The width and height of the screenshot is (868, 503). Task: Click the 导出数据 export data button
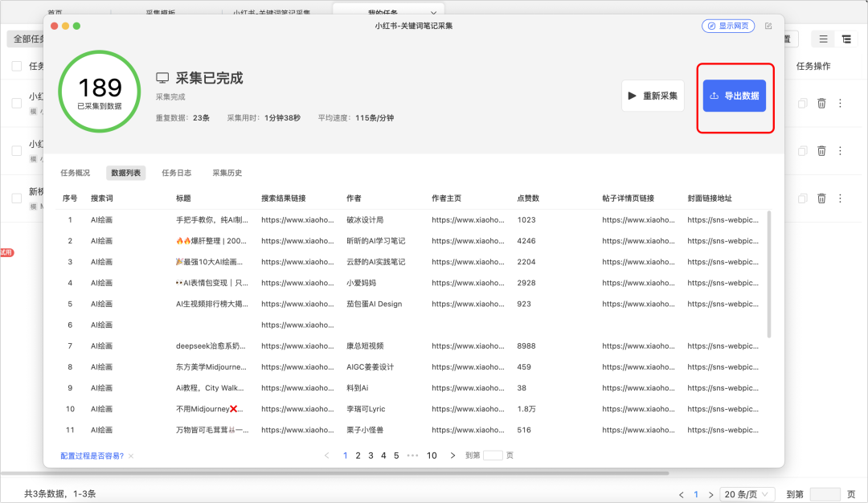[x=734, y=96]
